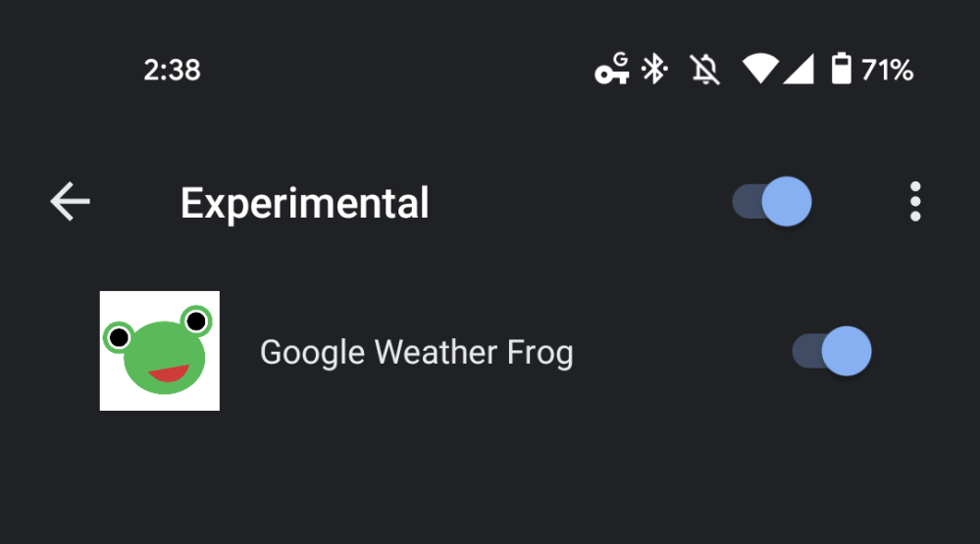Image resolution: width=980 pixels, height=544 pixels.
Task: Disable the Experimental master switch
Action: click(x=772, y=202)
